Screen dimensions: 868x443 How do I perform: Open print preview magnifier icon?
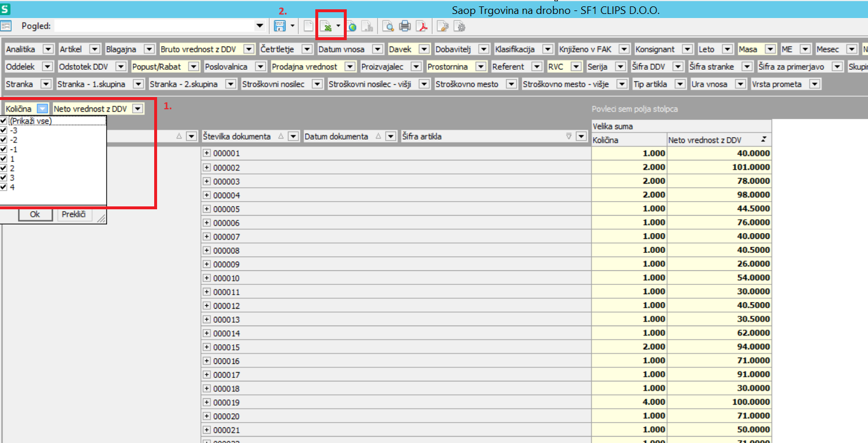(387, 26)
